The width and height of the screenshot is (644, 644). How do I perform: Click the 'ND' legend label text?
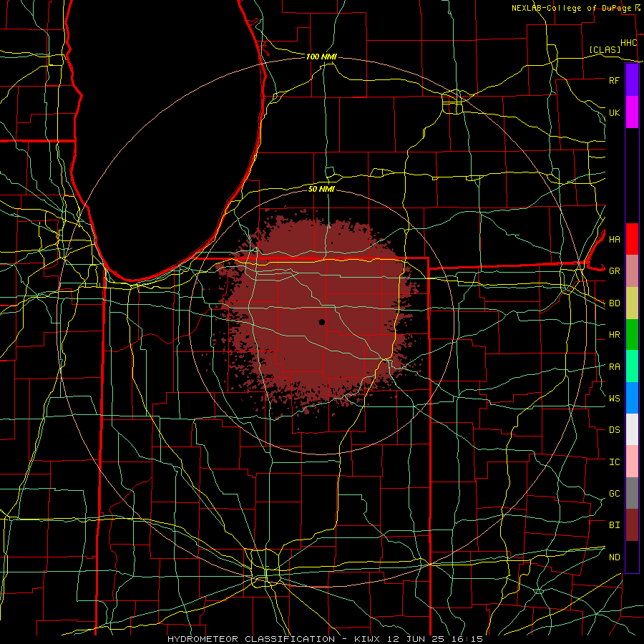614,557
